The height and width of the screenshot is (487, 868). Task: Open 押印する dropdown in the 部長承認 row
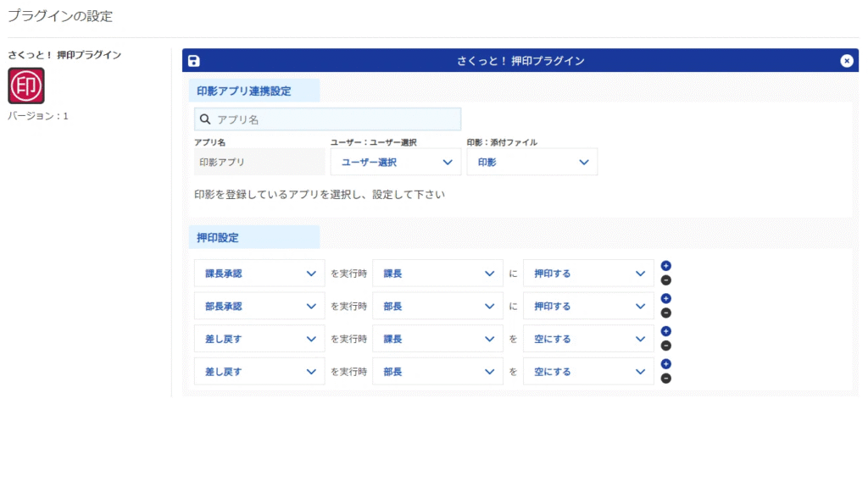(588, 307)
